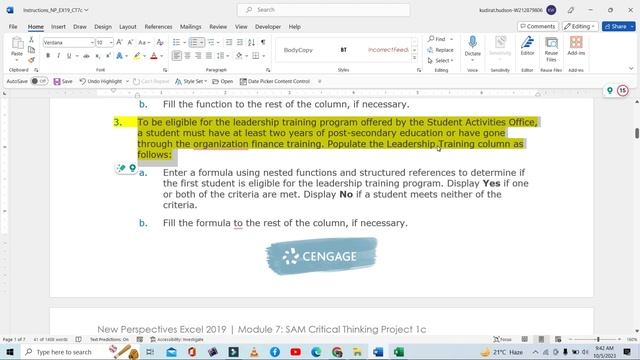Open the Select dropdown in Editing group

[440, 60]
